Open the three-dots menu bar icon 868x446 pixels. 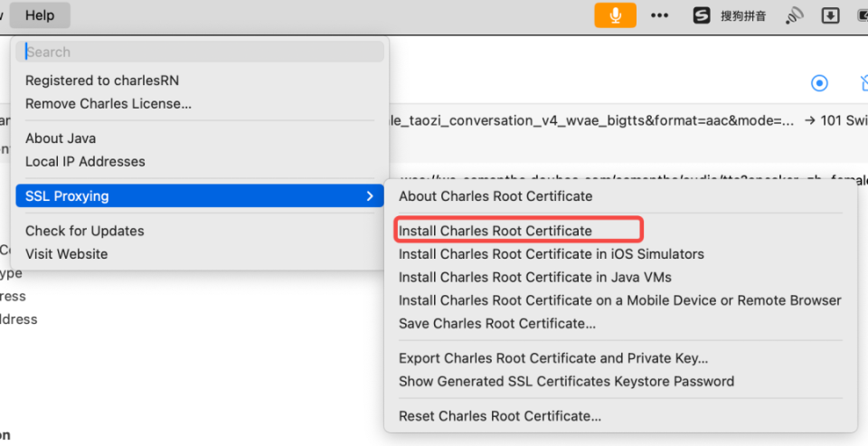[659, 15]
